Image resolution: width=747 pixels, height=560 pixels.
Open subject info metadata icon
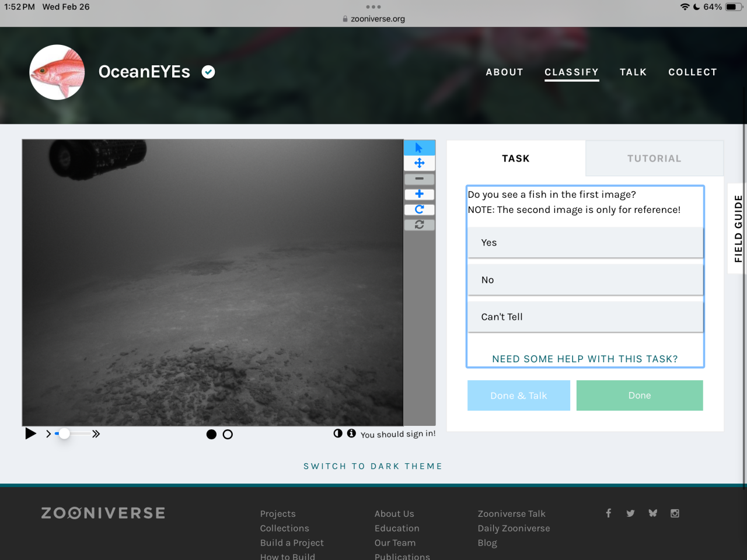point(351,433)
